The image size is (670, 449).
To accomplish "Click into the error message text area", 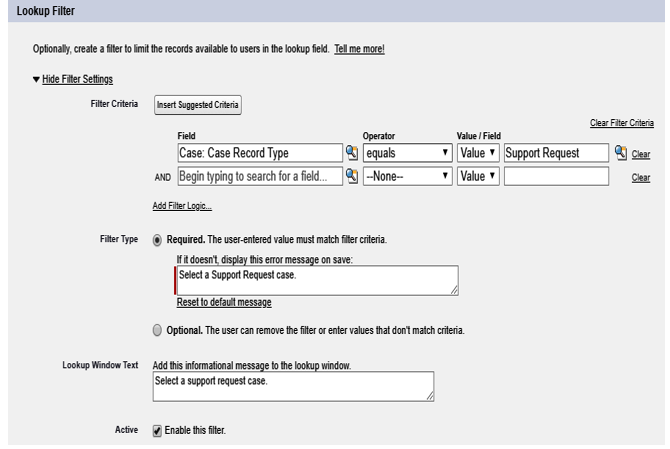I will point(317,280).
